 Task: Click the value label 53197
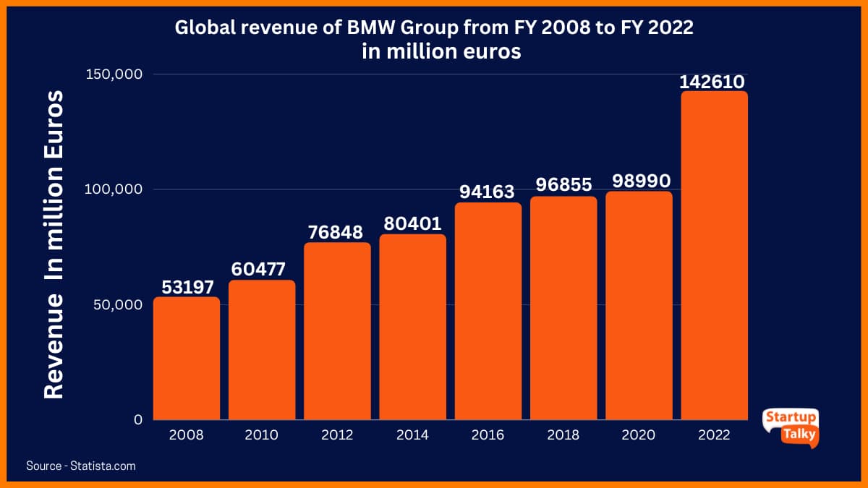[x=187, y=286]
